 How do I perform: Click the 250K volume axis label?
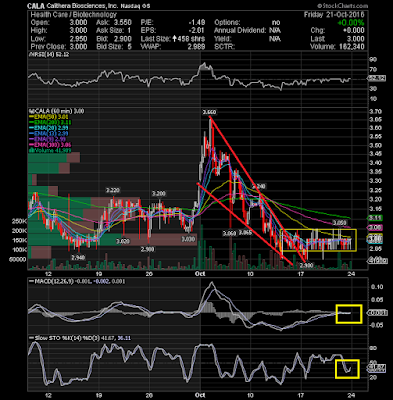(x=19, y=221)
